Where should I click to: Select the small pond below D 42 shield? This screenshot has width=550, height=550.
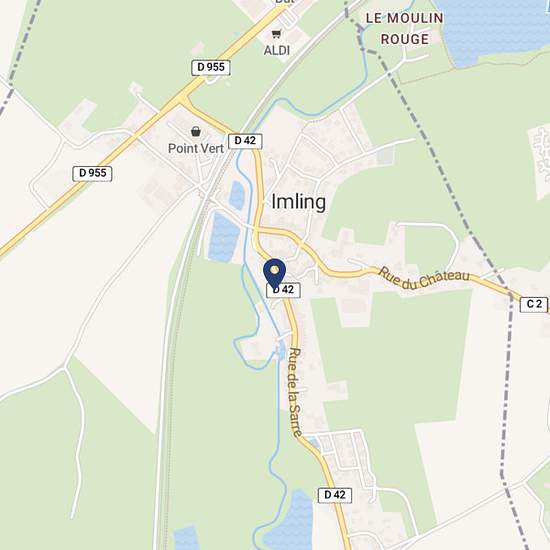(x=237, y=195)
